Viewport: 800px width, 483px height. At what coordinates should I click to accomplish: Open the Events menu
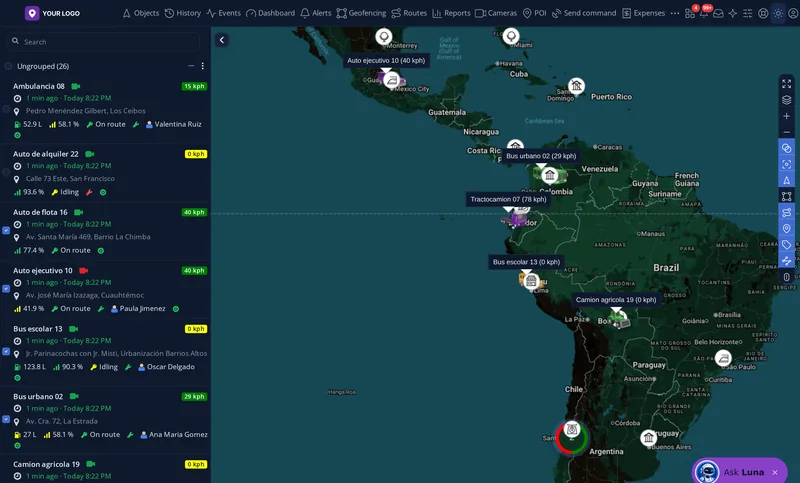(x=223, y=13)
